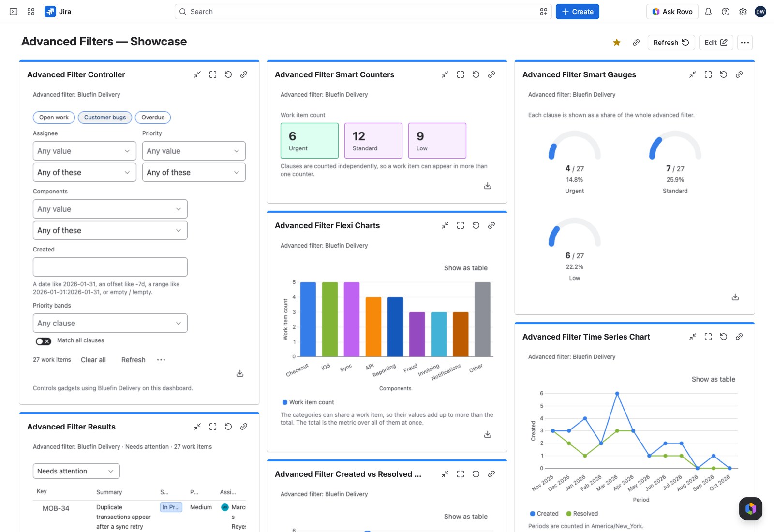
Task: Copy link for Advanced Filter Flexi Charts gadget
Action: pyautogui.click(x=491, y=225)
